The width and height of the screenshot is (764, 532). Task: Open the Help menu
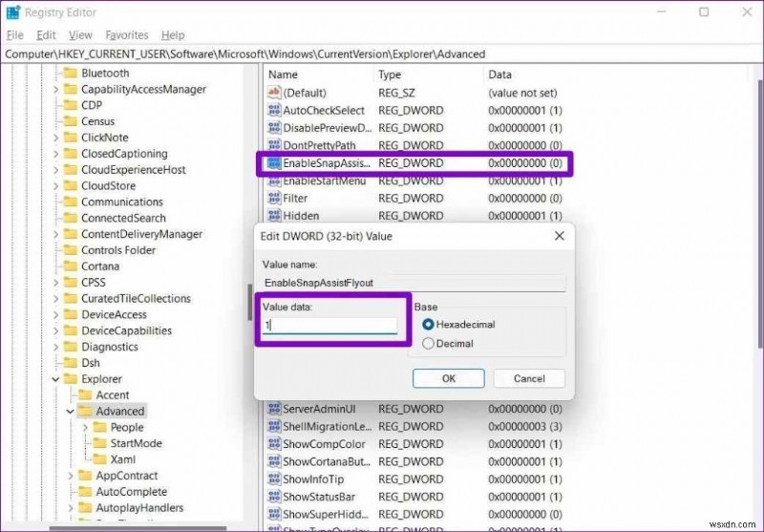pos(173,35)
